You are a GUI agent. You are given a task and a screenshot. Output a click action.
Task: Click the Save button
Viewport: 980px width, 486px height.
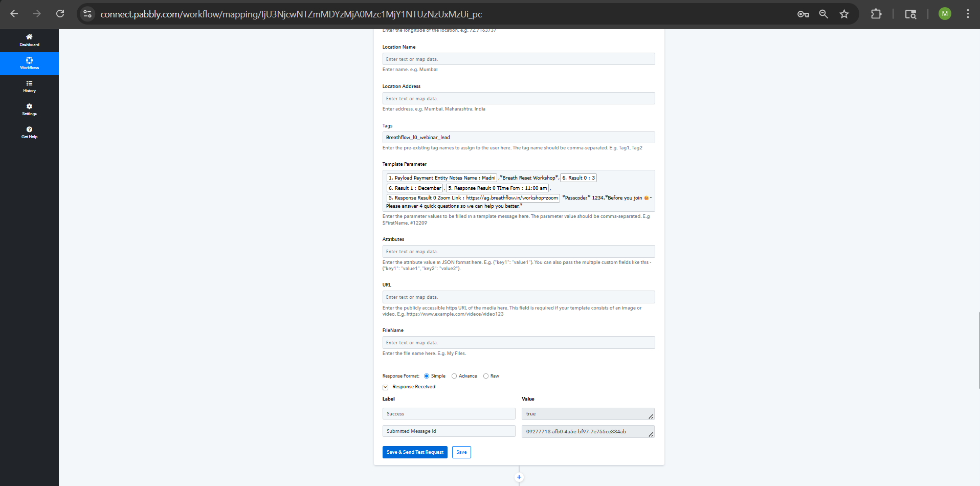pos(461,452)
